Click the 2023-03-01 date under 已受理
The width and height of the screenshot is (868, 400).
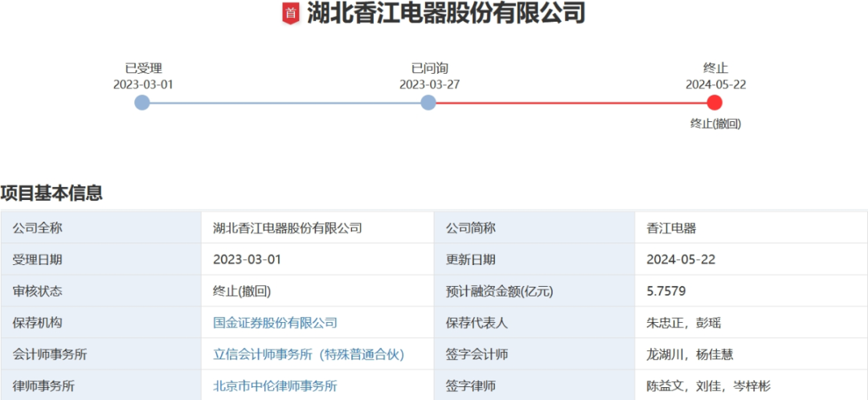click(x=143, y=84)
